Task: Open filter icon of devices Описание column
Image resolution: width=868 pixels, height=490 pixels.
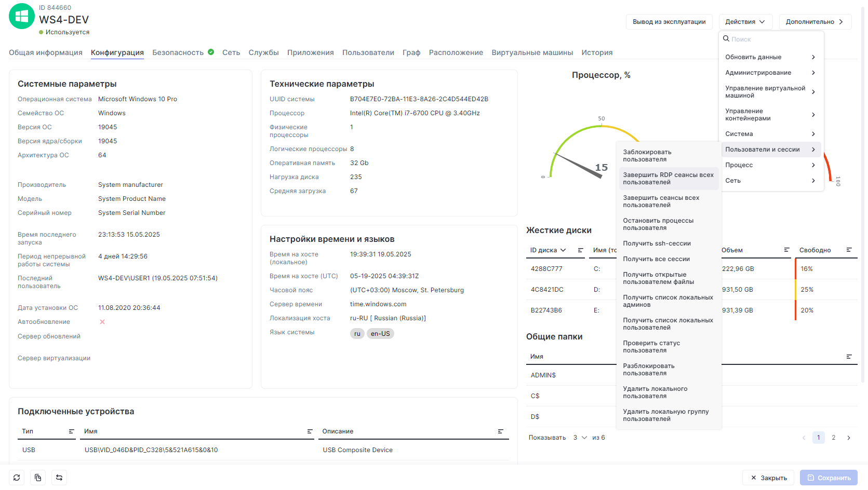Action: click(501, 431)
